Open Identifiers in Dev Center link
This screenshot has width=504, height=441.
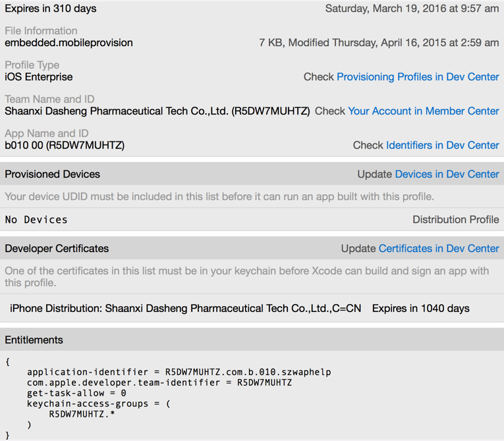[442, 145]
